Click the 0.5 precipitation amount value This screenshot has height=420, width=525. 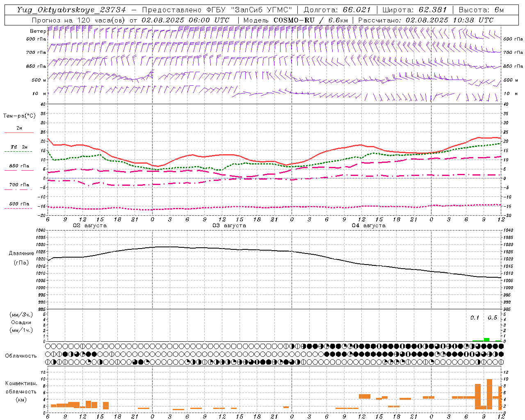pos(492,318)
